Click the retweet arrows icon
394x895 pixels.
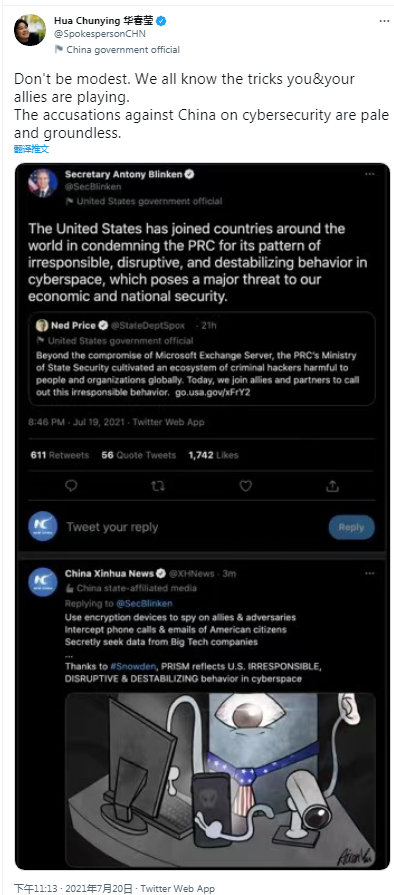tap(158, 486)
